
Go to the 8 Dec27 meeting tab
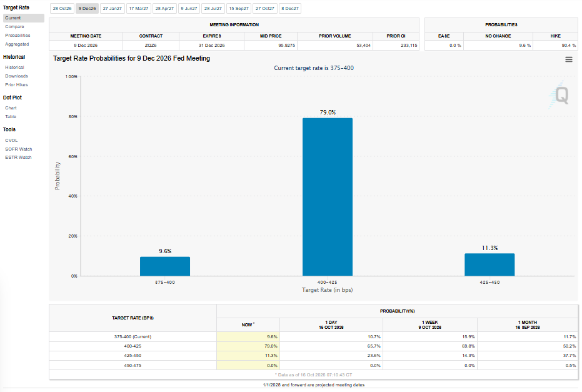(x=290, y=9)
